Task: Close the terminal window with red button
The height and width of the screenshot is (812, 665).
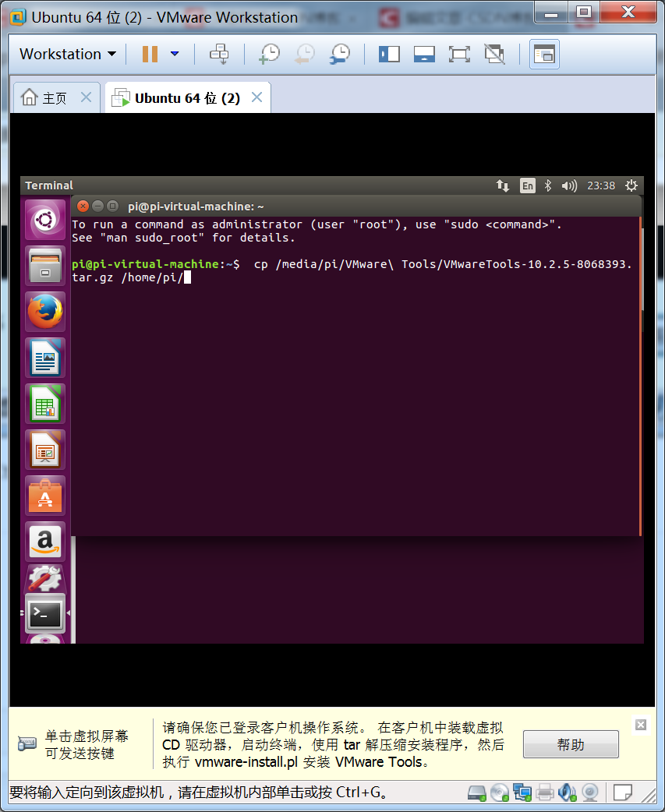Action: click(83, 206)
